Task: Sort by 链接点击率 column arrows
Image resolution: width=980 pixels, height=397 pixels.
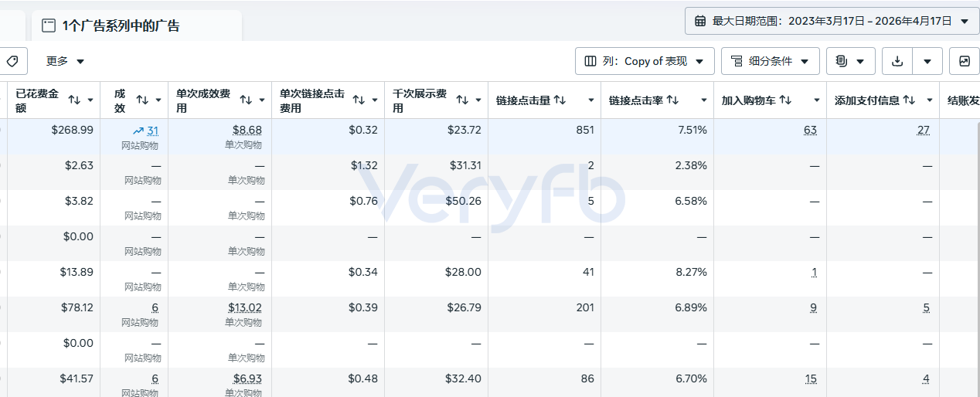Action: [x=672, y=100]
